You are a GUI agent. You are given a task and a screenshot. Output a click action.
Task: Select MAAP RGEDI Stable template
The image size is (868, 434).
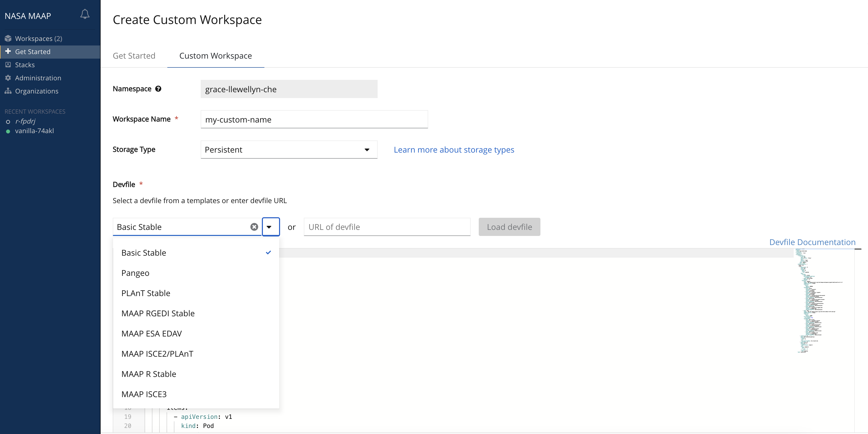(x=196, y=313)
